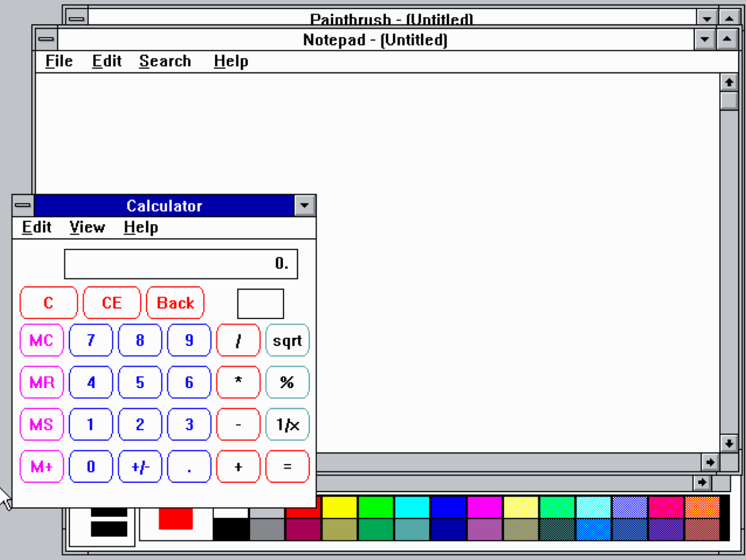Open the Notepad control-menu box
Viewport: 746px width, 560px height.
[x=46, y=39]
